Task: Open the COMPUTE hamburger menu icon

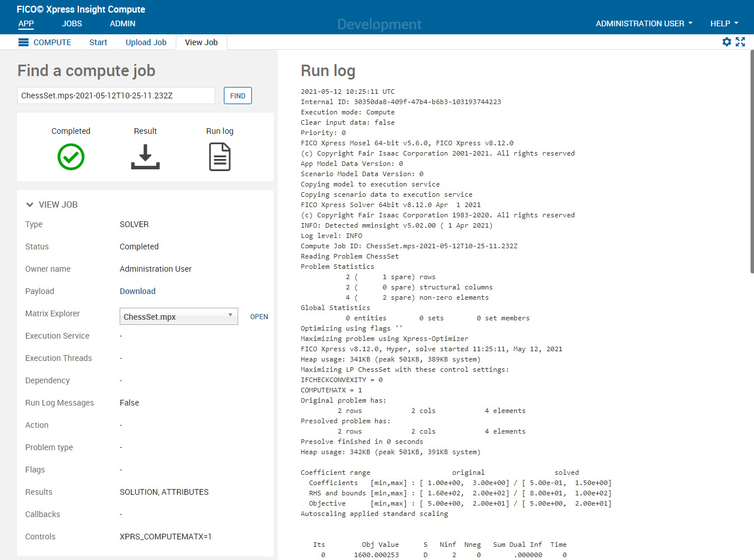Action: pyautogui.click(x=23, y=42)
